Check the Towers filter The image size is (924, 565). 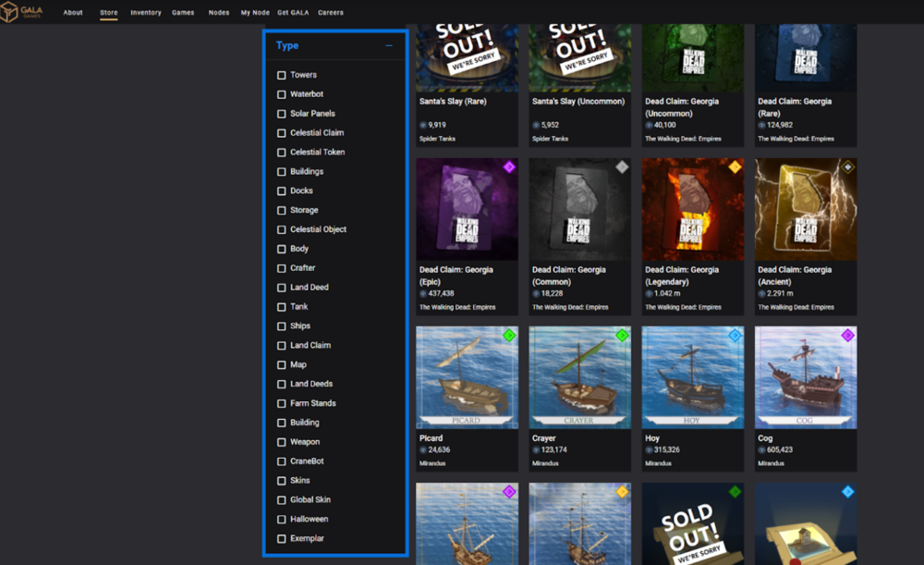[x=282, y=75]
